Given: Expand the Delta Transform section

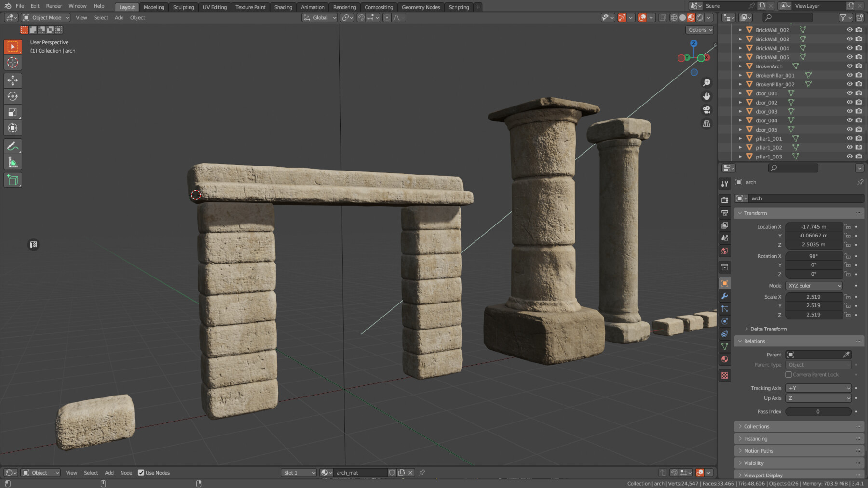Looking at the screenshot, I should (769, 329).
